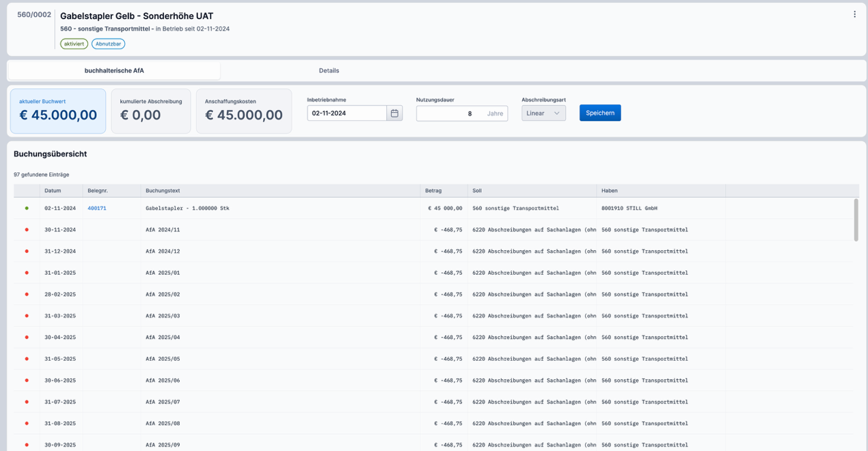
Task: Click green status dot of 02-11-2024 entry
Action: (27, 208)
